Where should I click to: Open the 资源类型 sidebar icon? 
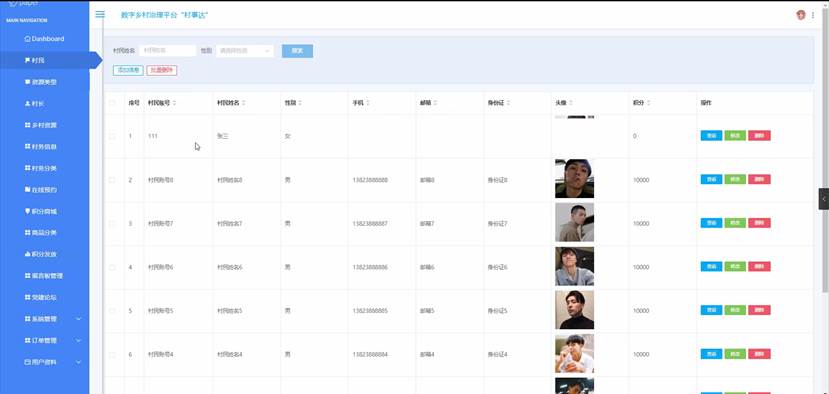[x=27, y=82]
